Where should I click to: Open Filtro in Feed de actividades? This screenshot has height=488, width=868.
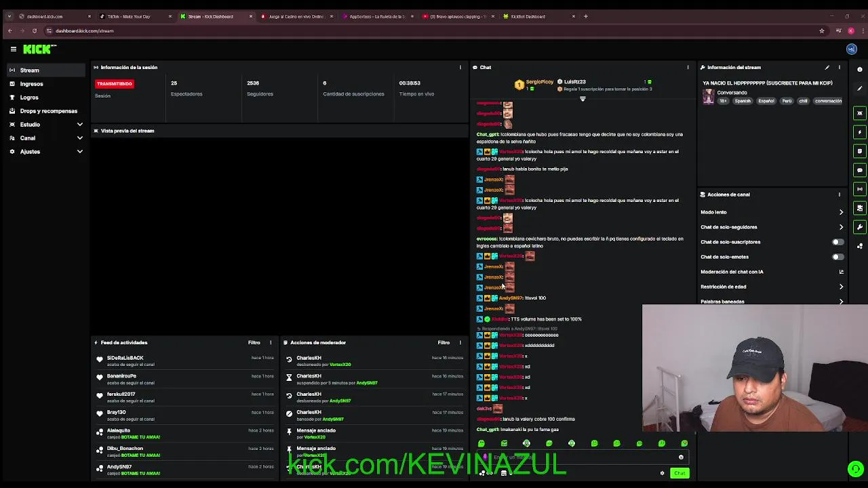tap(254, 342)
